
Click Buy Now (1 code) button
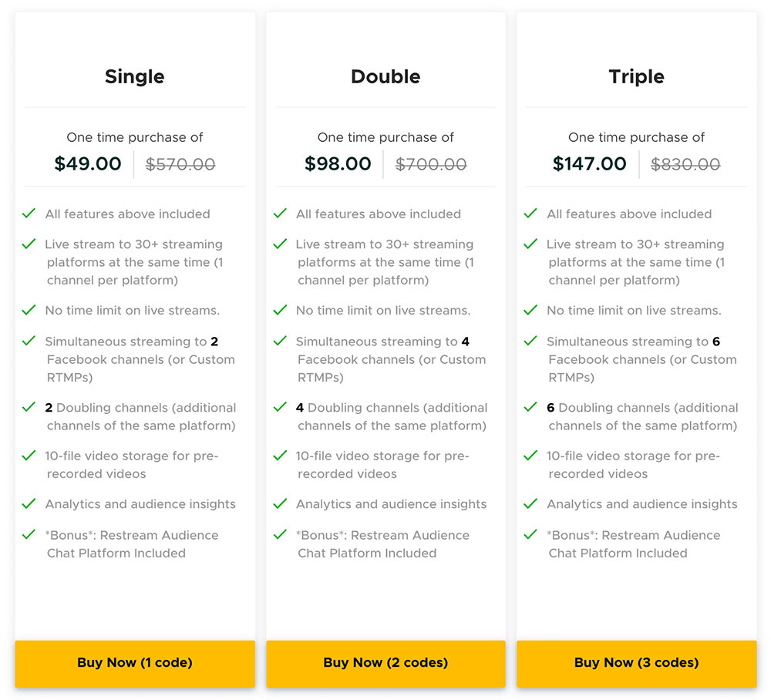(x=135, y=663)
